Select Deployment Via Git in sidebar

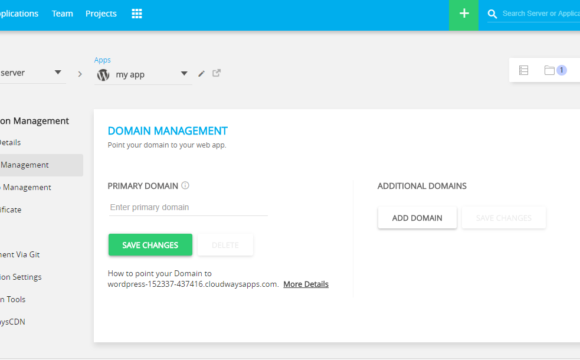click(x=20, y=255)
